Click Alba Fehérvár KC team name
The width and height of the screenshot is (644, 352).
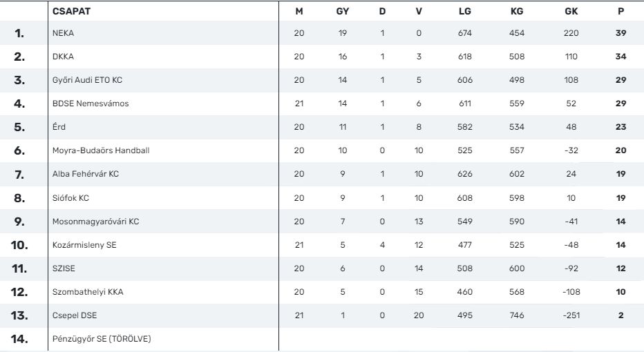[86, 174]
